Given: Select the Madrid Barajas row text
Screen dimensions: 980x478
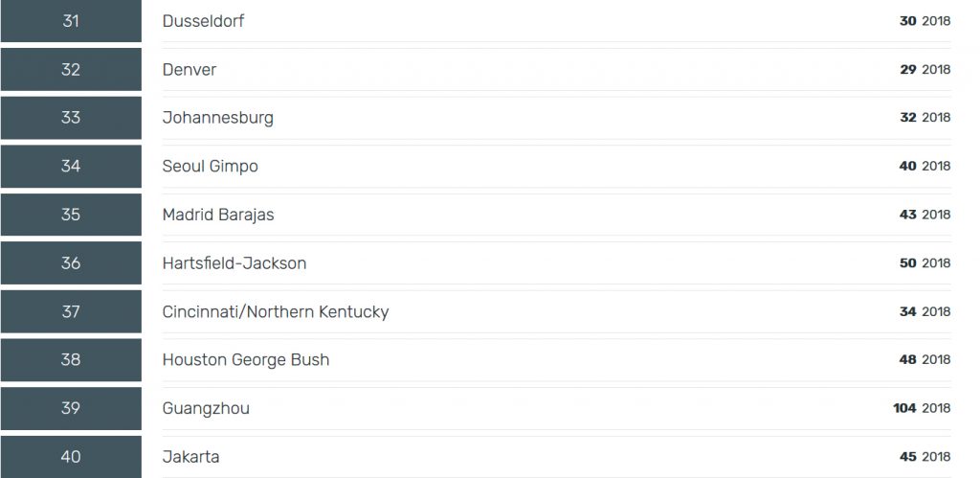Looking at the screenshot, I should (218, 215).
